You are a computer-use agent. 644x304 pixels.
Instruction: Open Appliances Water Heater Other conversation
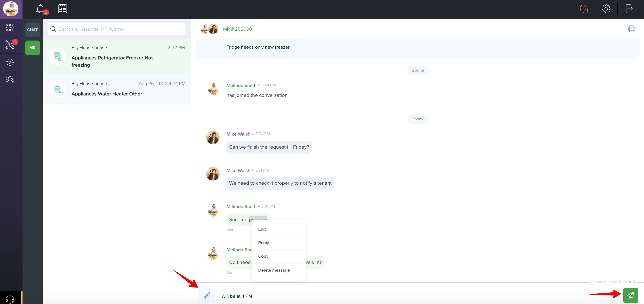(117, 89)
